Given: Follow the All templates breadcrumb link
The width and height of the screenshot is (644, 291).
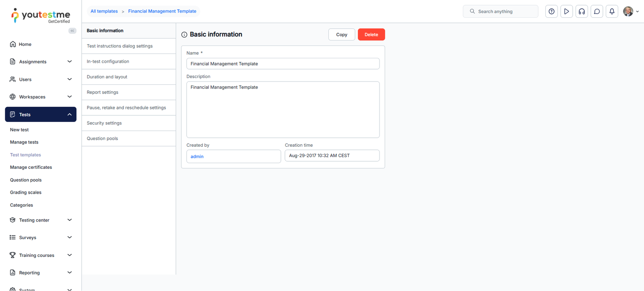Looking at the screenshot, I should (x=104, y=11).
